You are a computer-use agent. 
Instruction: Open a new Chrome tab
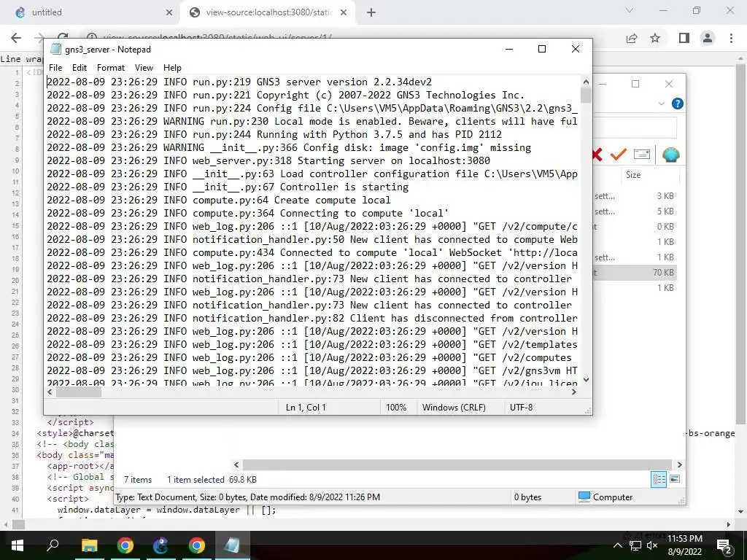pos(371,12)
